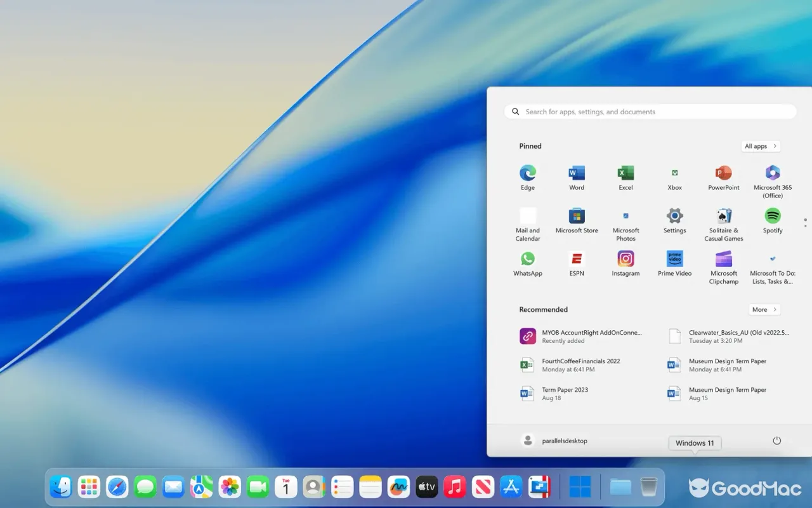Open parallelsdesktop user account
The height and width of the screenshot is (508, 812).
[x=554, y=441]
